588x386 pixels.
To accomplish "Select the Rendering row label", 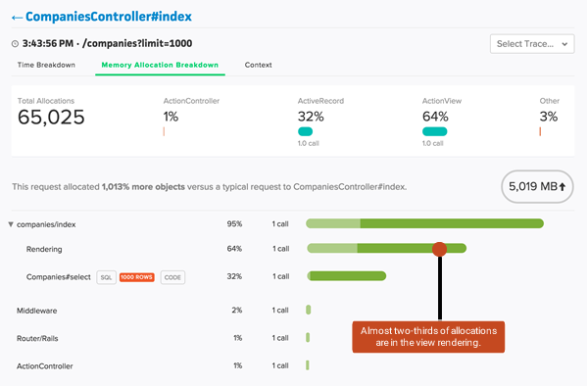I will [x=44, y=249].
